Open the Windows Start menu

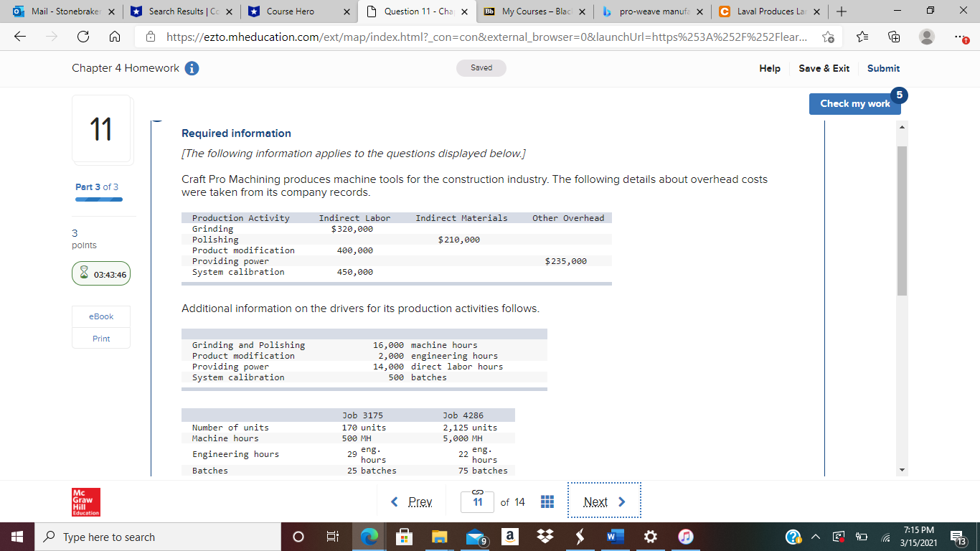17,537
